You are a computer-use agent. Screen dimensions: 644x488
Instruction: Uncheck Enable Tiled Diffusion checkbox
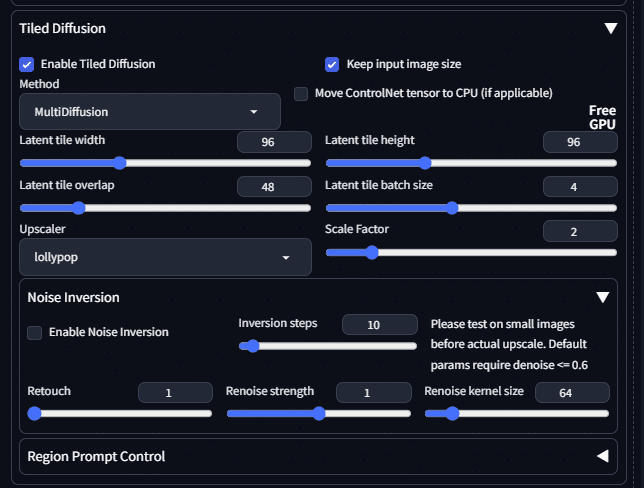pos(27,64)
